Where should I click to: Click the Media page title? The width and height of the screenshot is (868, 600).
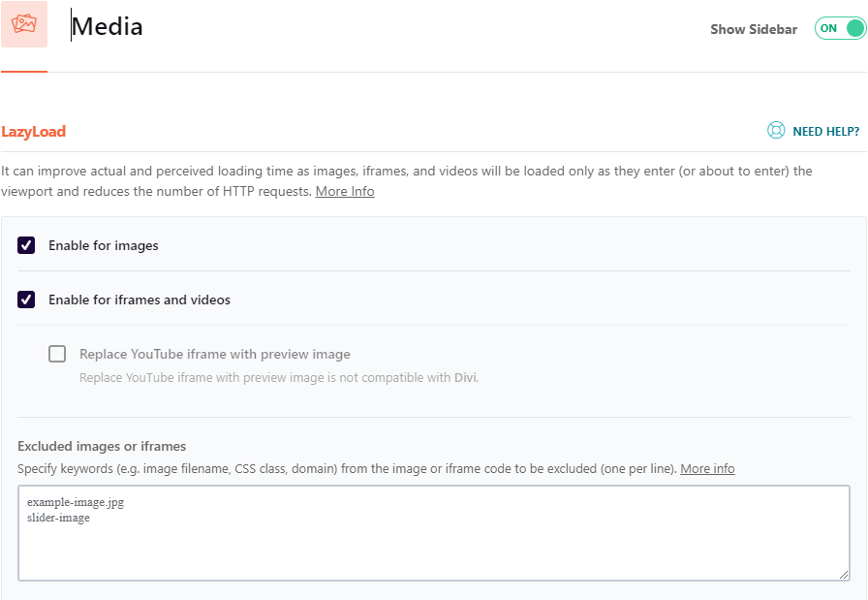coord(108,27)
